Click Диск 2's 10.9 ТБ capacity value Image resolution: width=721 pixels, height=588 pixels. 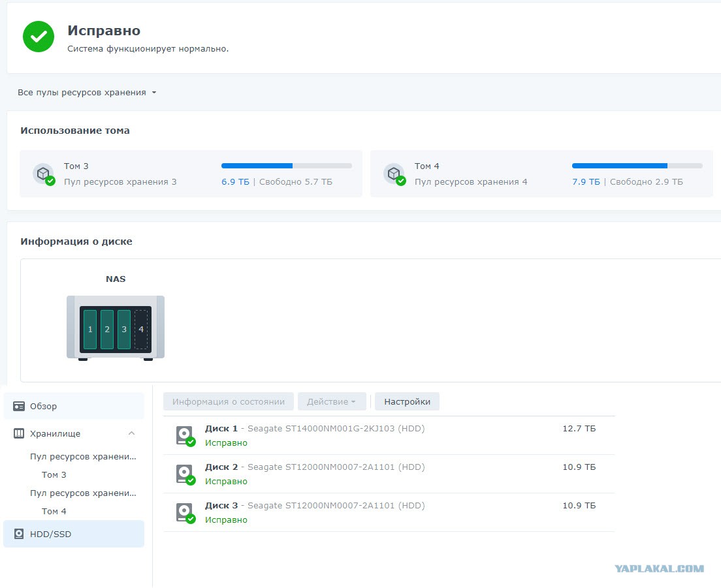pos(579,467)
